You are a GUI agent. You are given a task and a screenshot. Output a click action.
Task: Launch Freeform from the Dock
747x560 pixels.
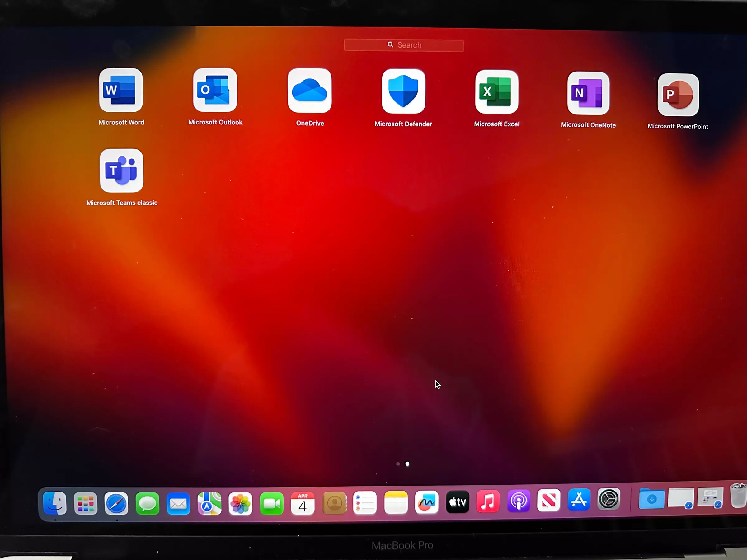pyautogui.click(x=426, y=502)
